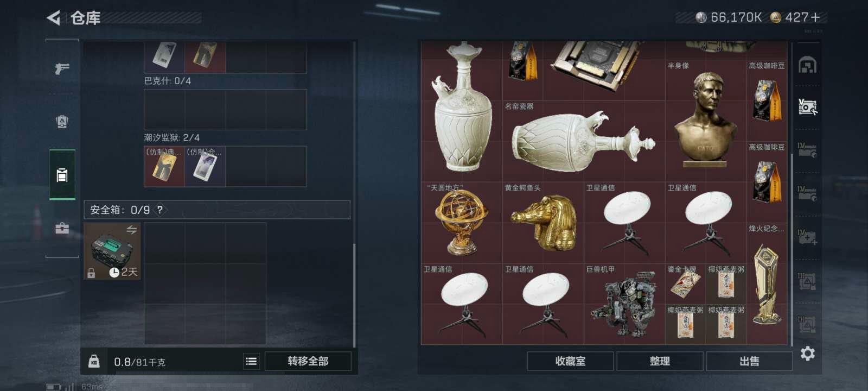Screen dimensions: 868x391
Task: Click the list view icon beside weight
Action: [x=251, y=361]
